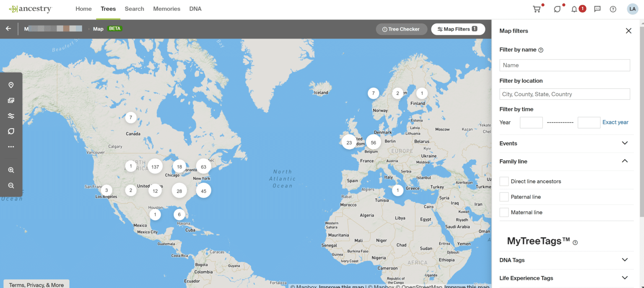Zoom in on the map using the magnifier icon
This screenshot has width=644, height=288.
[11, 170]
